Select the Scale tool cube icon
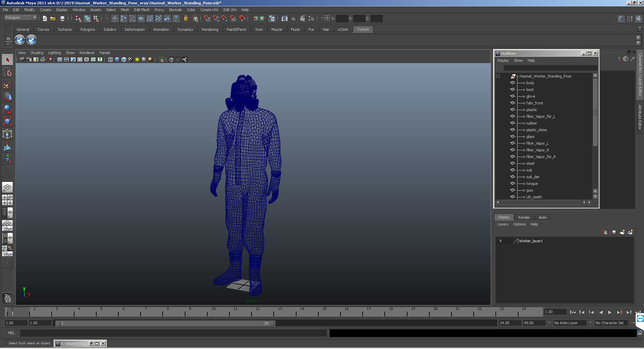The height and width of the screenshot is (349, 644). point(7,121)
